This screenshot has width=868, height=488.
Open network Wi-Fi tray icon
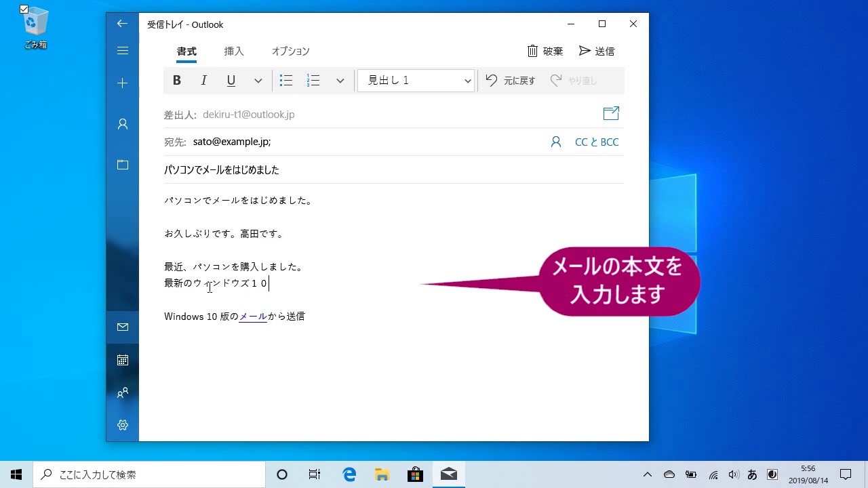click(713, 474)
